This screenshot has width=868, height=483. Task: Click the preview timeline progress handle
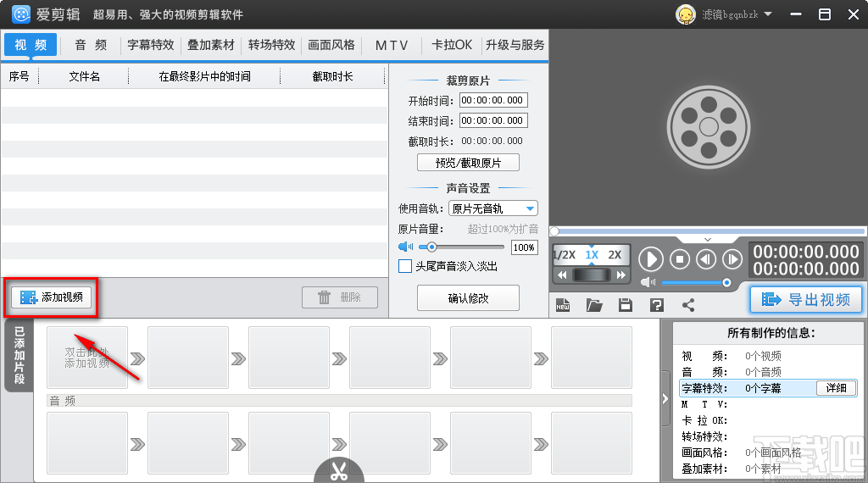[x=554, y=231]
